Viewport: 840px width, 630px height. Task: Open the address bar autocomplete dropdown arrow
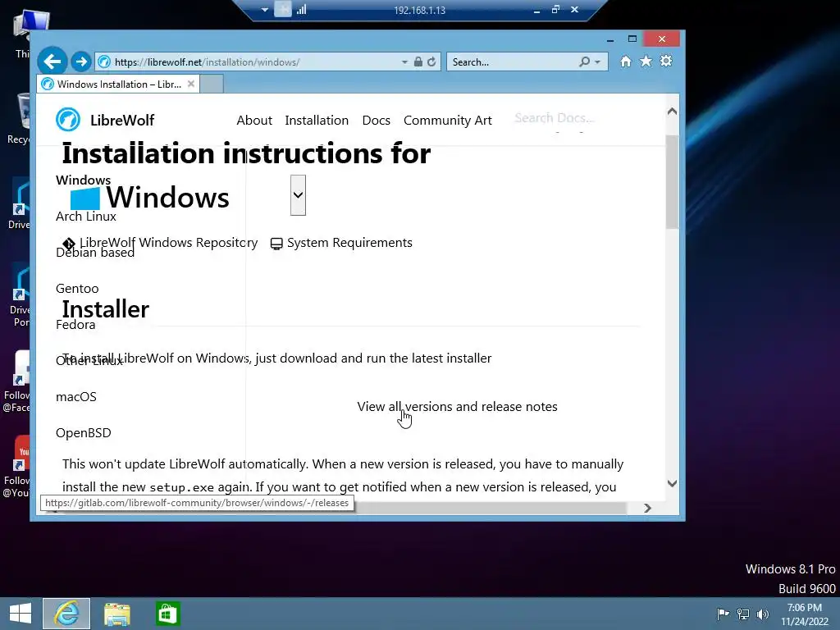tap(404, 62)
